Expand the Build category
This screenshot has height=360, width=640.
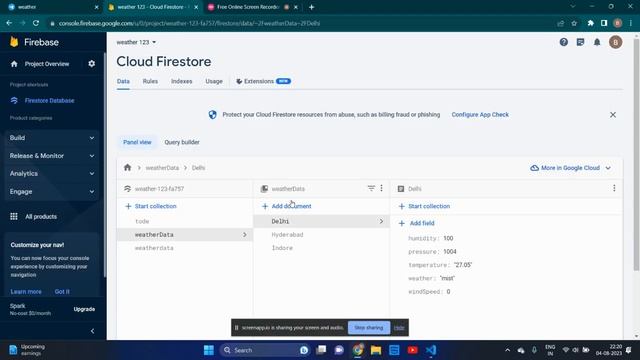point(52,138)
